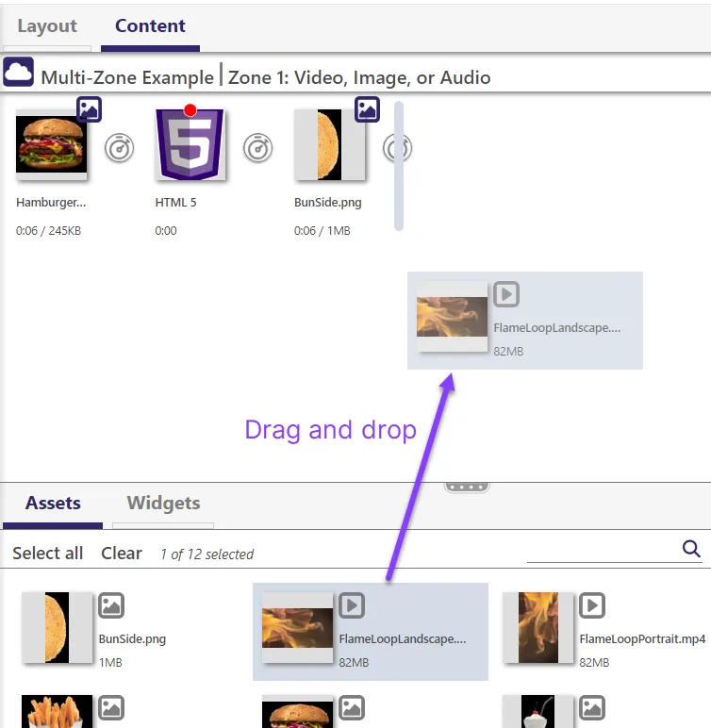Click the panel splitter handle with dots
Image resolution: width=711 pixels, height=728 pixels.
pyautogui.click(x=467, y=487)
